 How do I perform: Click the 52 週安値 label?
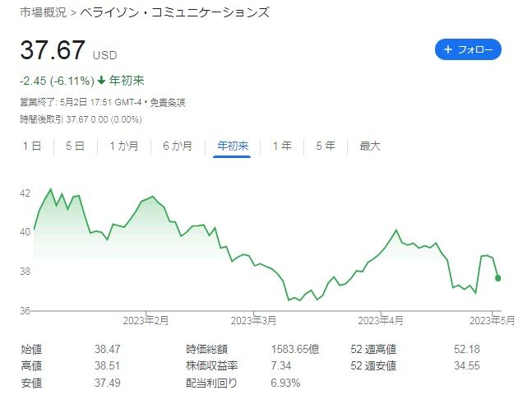pyautogui.click(x=373, y=366)
